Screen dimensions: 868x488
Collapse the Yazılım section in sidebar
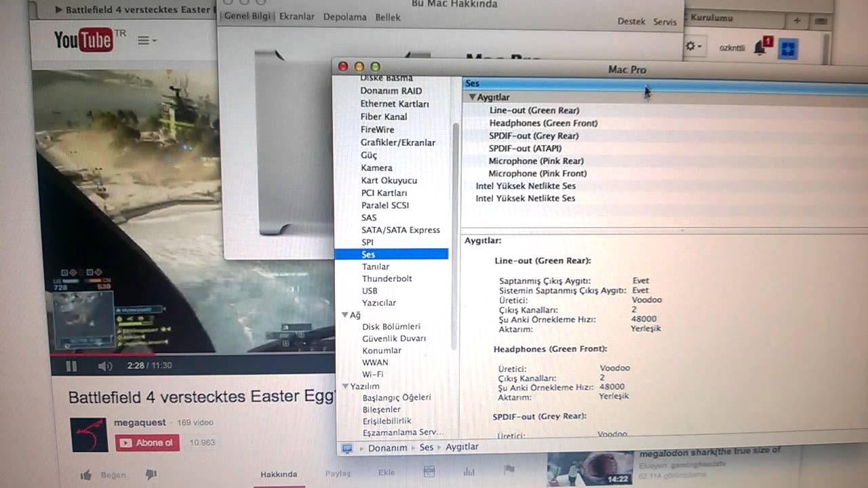(x=345, y=386)
